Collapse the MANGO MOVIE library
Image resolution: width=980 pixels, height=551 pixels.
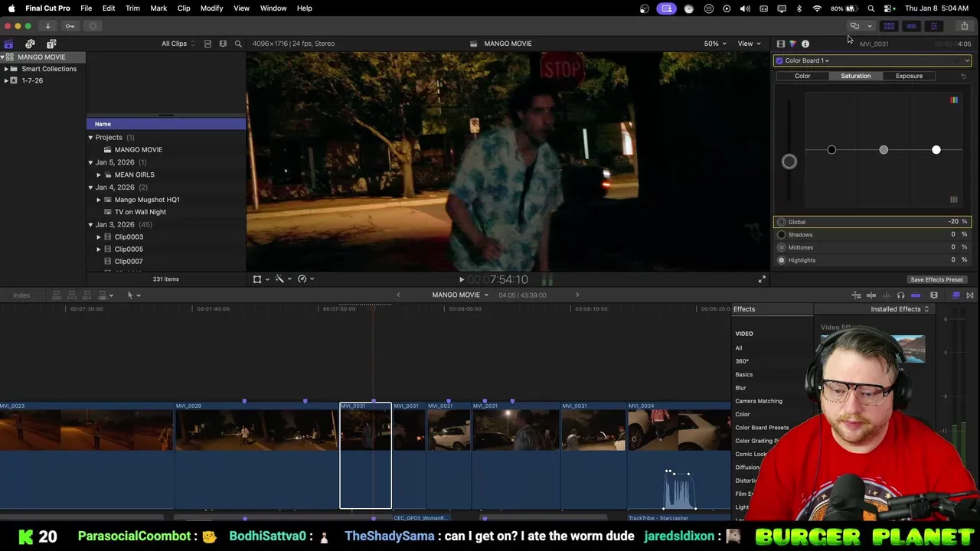tap(3, 57)
